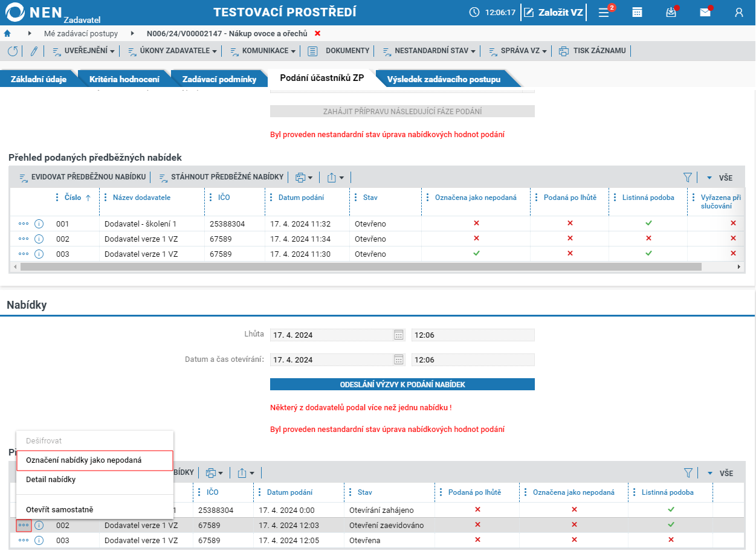Click horizontal scrollbar of preliminary offers table
This screenshot has height=554, width=756.
coord(360,266)
